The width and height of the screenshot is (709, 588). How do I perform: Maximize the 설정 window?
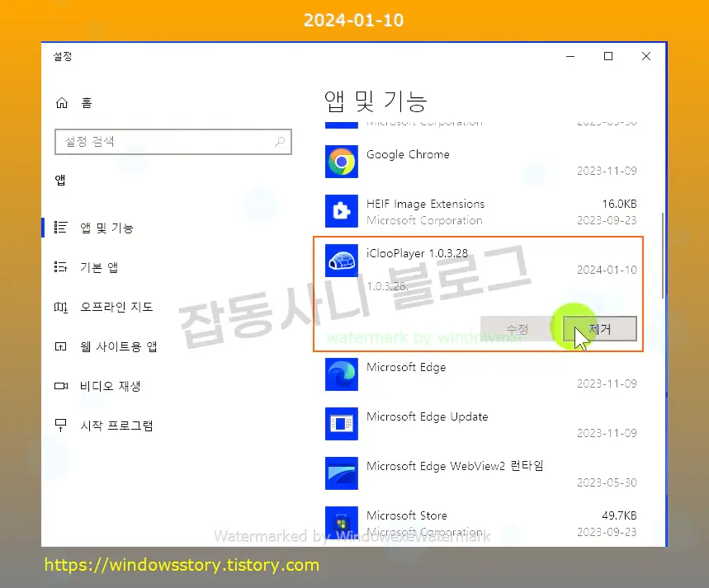point(608,57)
